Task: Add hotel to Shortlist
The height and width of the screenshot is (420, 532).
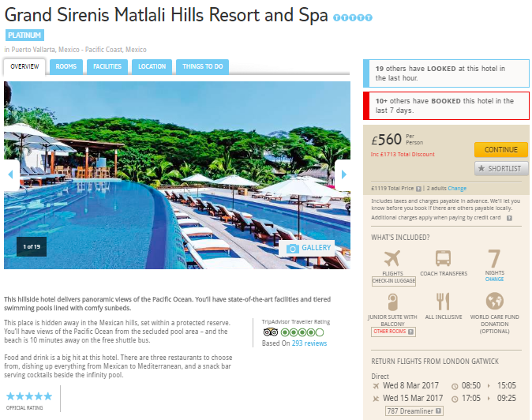Action: coord(501,169)
